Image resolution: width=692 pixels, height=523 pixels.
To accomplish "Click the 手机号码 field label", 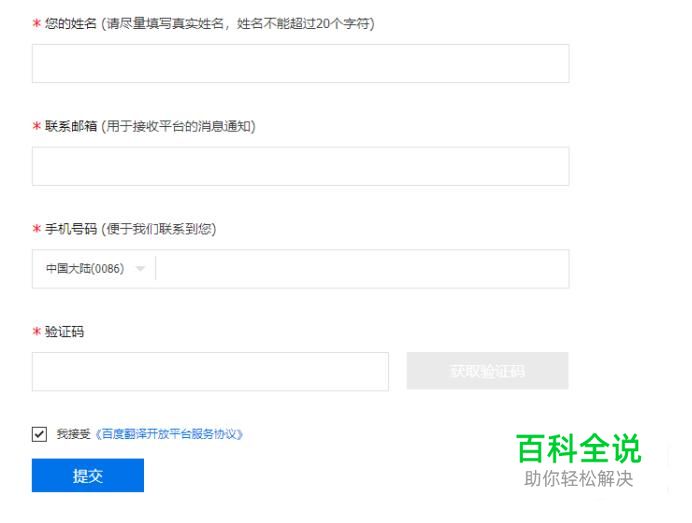I will coord(71,229).
